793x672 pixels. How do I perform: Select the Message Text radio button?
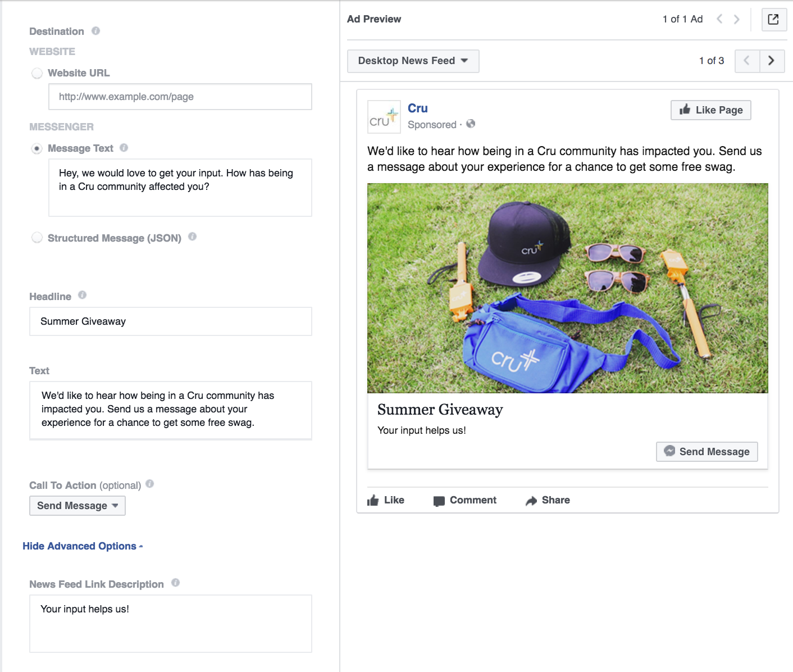tap(37, 148)
